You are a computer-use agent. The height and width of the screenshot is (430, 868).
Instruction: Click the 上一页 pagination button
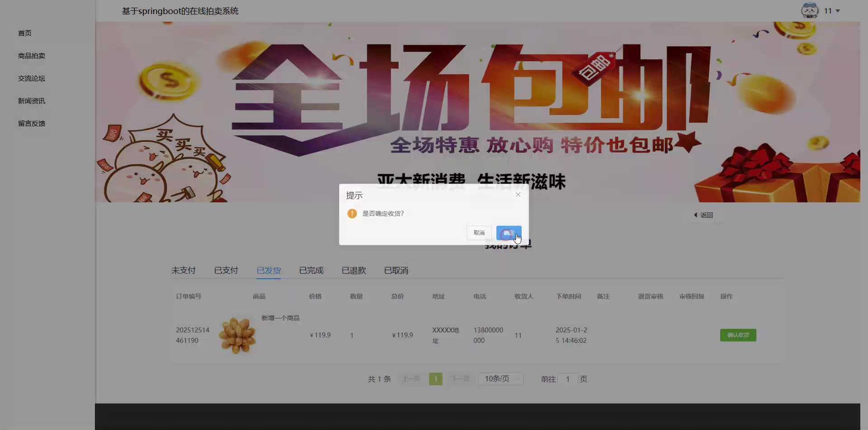tap(411, 379)
